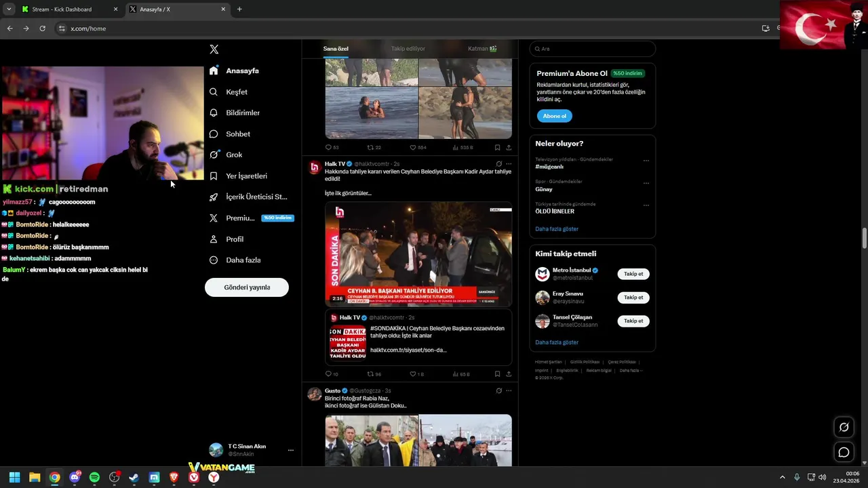
Task: Show hidden icons in the system tray
Action: (782, 477)
